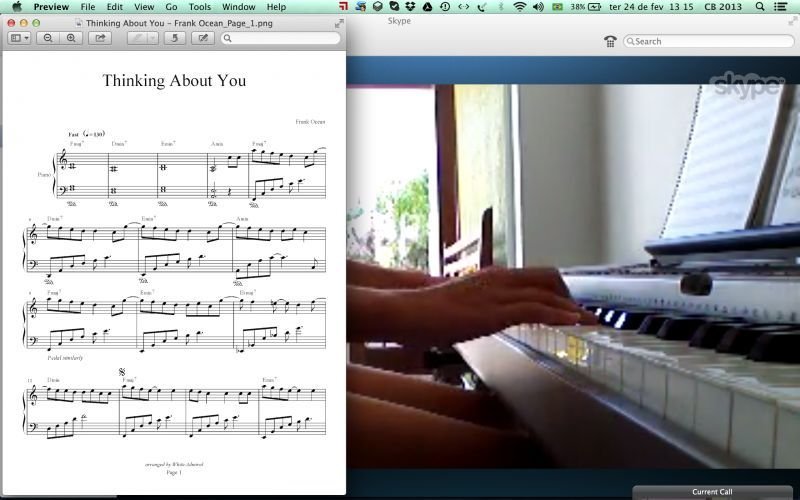Open the Window menu

point(239,7)
